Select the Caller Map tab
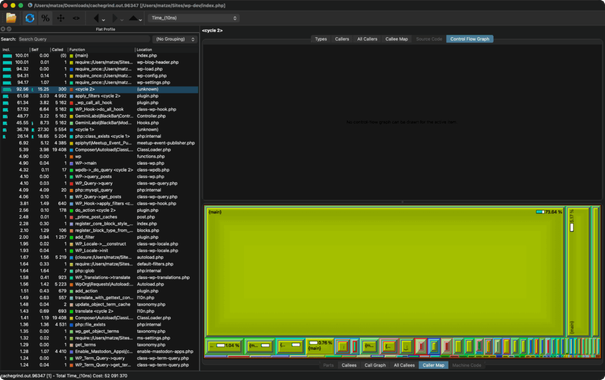This screenshot has width=605, height=380. pyautogui.click(x=433, y=365)
